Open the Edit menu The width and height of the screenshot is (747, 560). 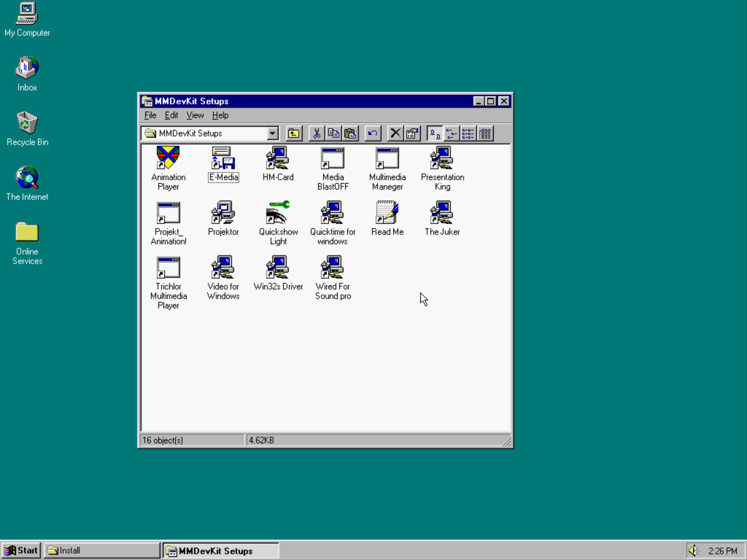coord(171,115)
